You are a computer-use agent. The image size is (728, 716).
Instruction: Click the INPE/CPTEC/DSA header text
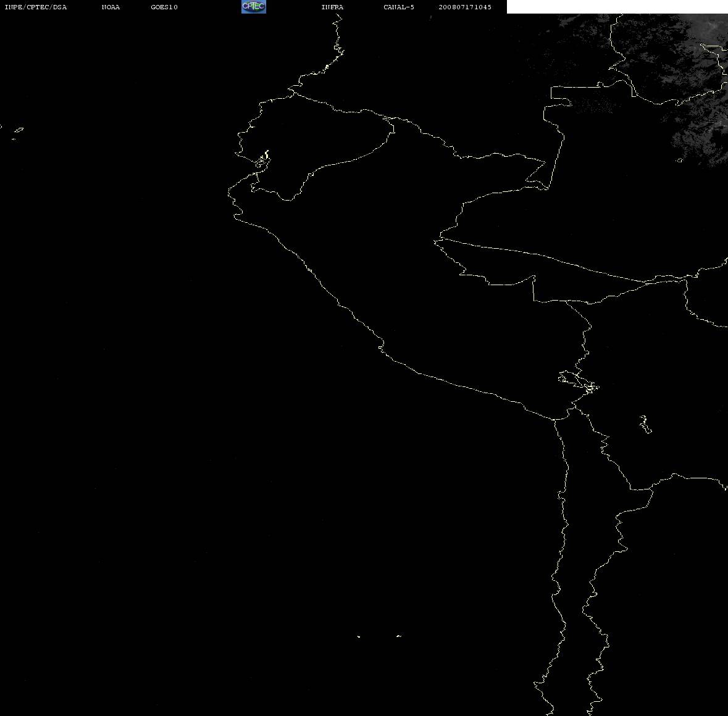coord(36,7)
